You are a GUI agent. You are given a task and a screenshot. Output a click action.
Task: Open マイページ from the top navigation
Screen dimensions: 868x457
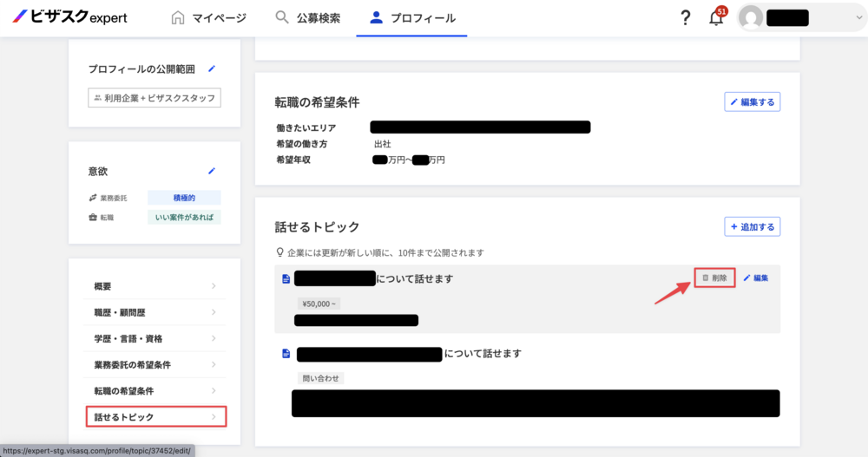click(x=208, y=17)
